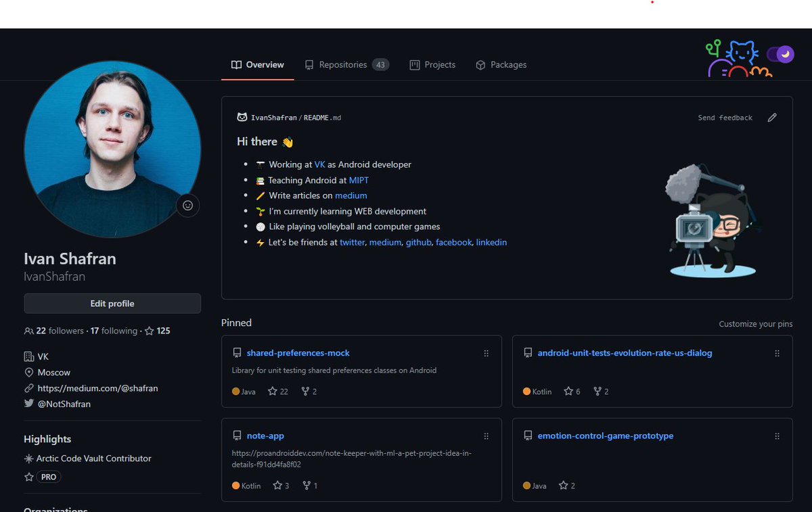The width and height of the screenshot is (812, 512).
Task: Open the linkedin link in README
Action: tap(491, 242)
